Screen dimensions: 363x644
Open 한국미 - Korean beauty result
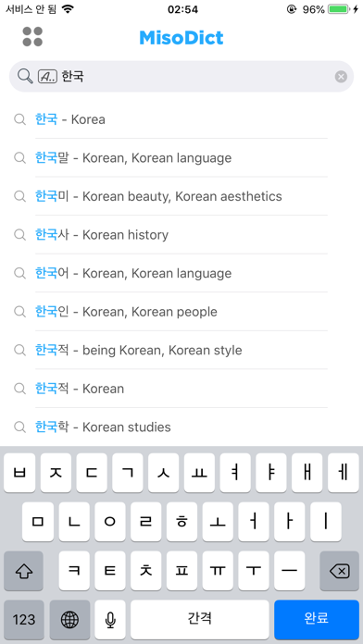click(x=181, y=196)
